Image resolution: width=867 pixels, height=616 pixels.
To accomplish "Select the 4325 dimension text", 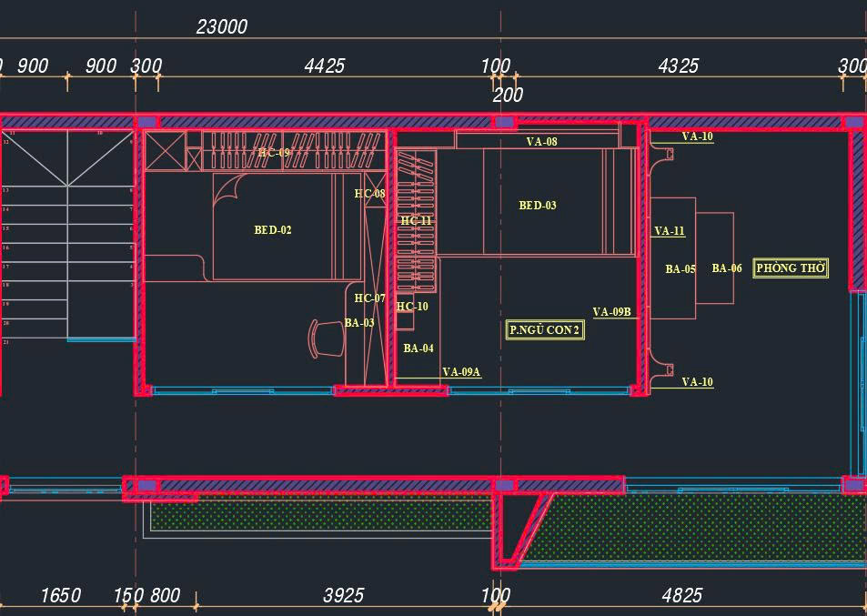I will [678, 66].
